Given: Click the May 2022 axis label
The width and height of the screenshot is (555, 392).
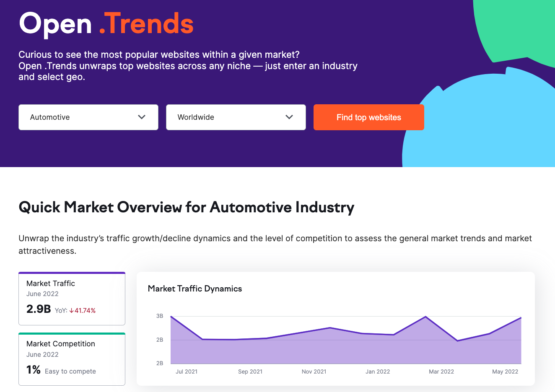Looking at the screenshot, I should (505, 371).
